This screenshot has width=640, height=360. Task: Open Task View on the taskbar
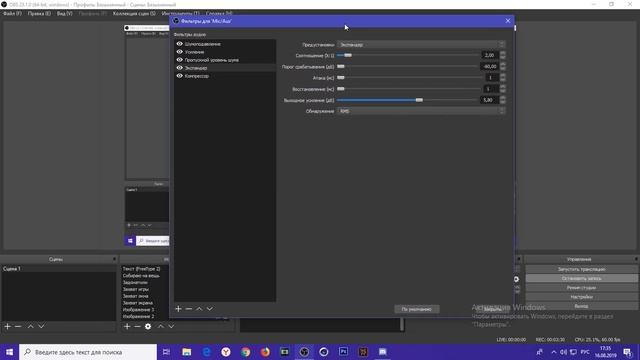pyautogui.click(x=166, y=352)
